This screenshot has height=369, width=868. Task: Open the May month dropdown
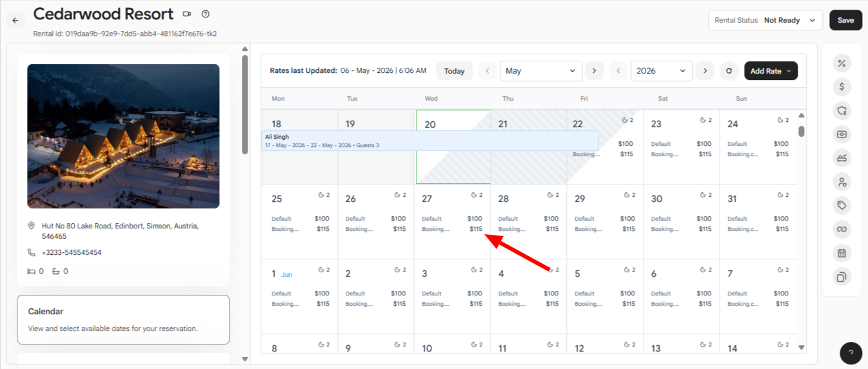[x=541, y=71]
